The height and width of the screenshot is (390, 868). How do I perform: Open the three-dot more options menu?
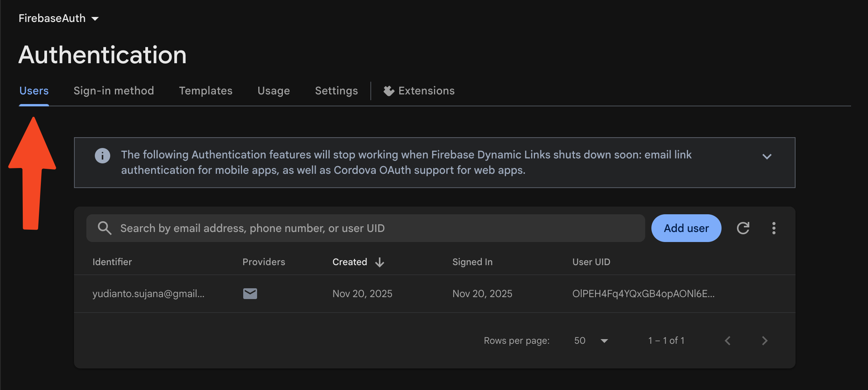click(x=774, y=228)
